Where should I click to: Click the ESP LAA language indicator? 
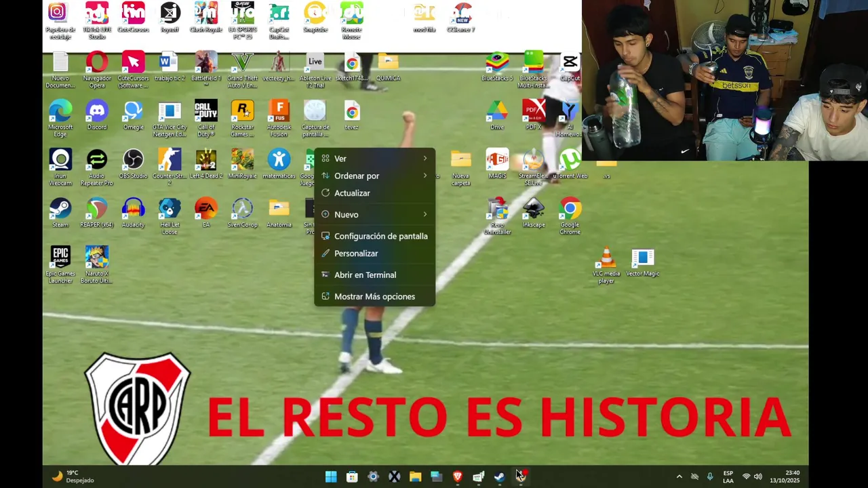pos(728,476)
